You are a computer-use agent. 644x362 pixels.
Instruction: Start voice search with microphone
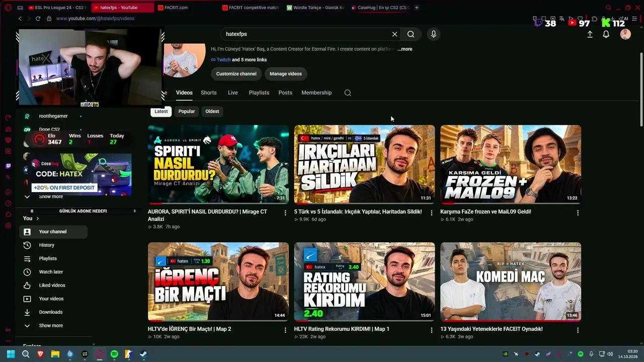pyautogui.click(x=434, y=34)
